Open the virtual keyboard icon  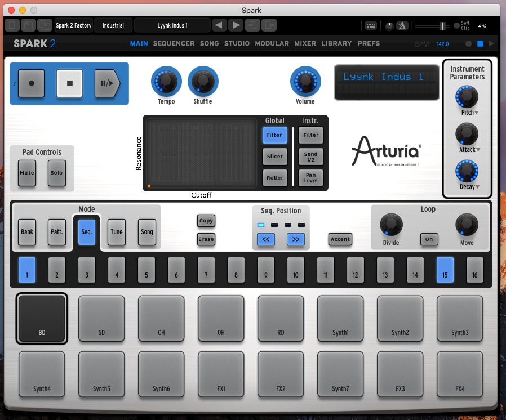pos(370,26)
